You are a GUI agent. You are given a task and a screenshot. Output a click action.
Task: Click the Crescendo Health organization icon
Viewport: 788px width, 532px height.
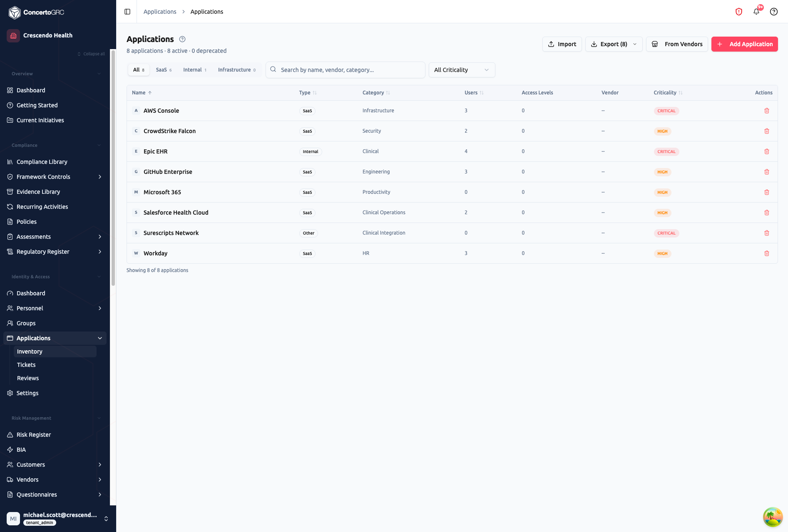13,35
